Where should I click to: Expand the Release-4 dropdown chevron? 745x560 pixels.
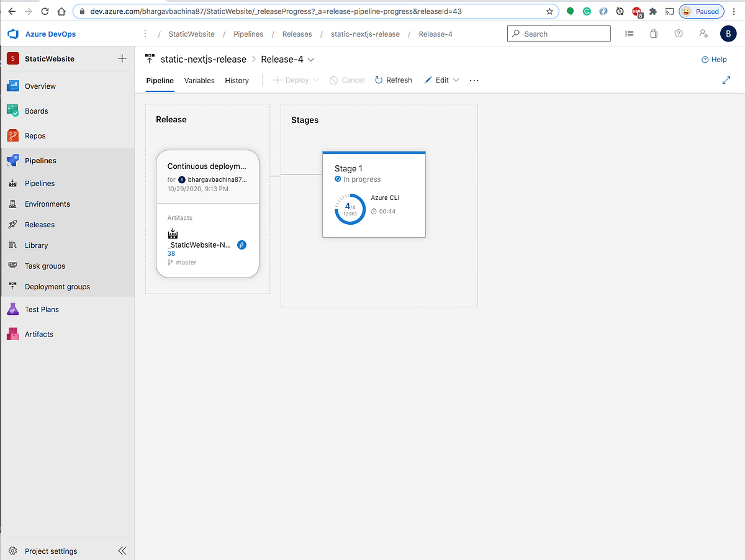point(310,60)
